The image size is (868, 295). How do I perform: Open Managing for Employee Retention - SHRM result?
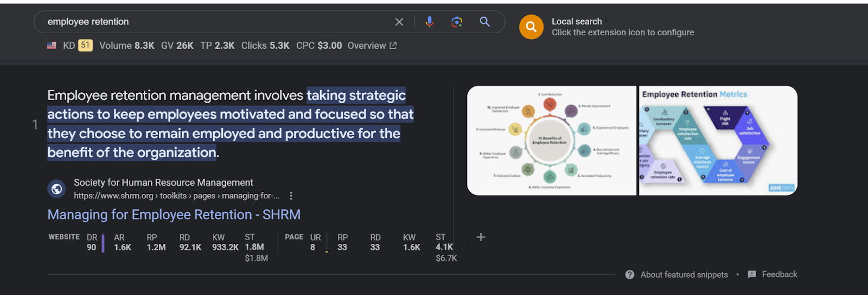coord(174,215)
